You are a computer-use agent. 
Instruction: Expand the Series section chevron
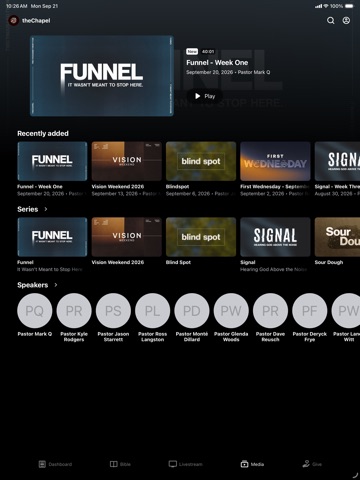pyautogui.click(x=46, y=209)
